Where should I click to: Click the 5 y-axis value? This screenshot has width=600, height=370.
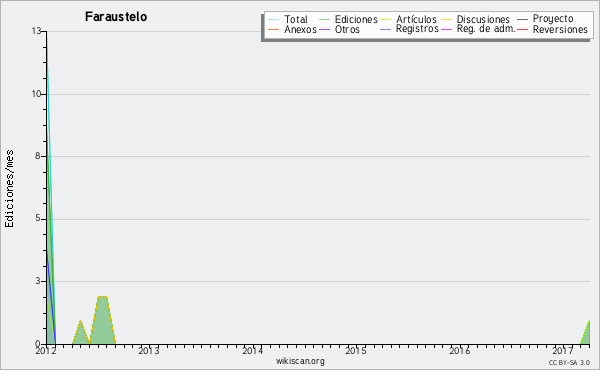[x=38, y=218]
